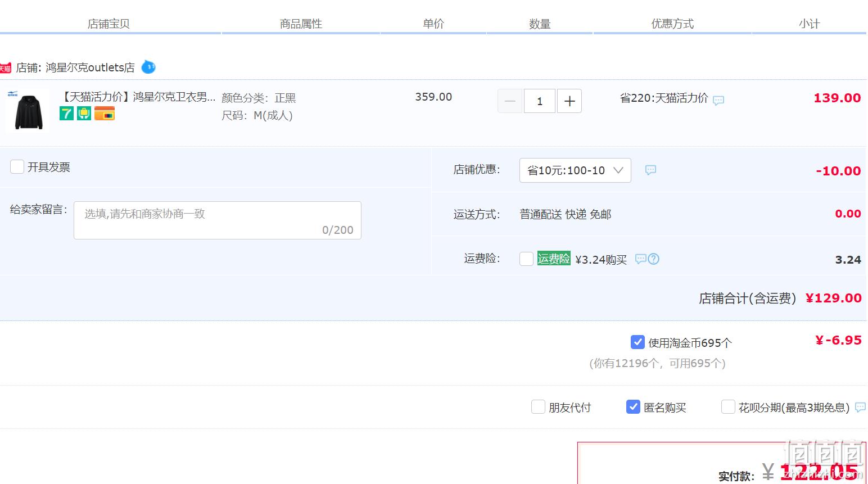Screen dimensions: 868x484
Task: Open the comment bubble icon beside 运费险 price
Action: [x=641, y=259]
